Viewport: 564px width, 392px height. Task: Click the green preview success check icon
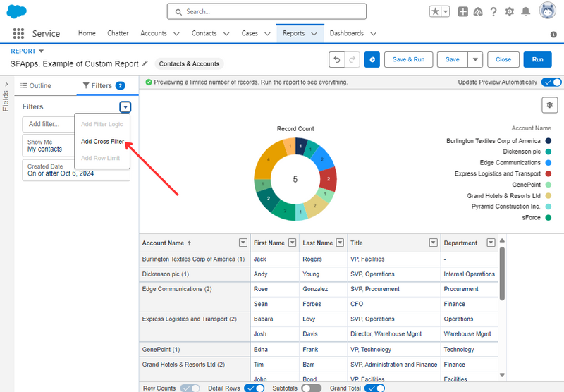149,82
